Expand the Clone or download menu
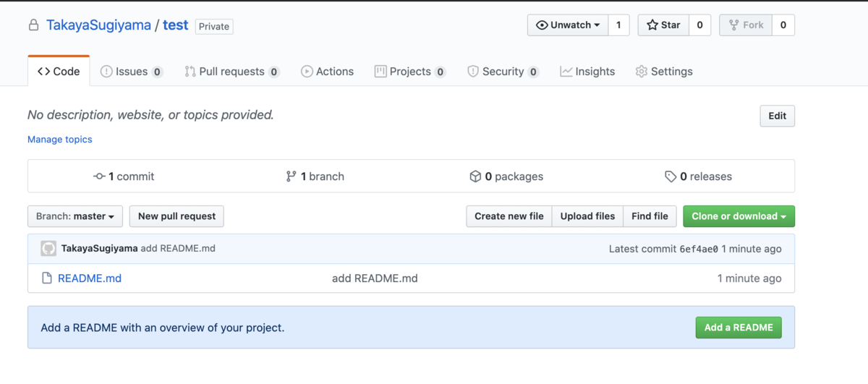Screen dimensions: 868x384 (739, 216)
